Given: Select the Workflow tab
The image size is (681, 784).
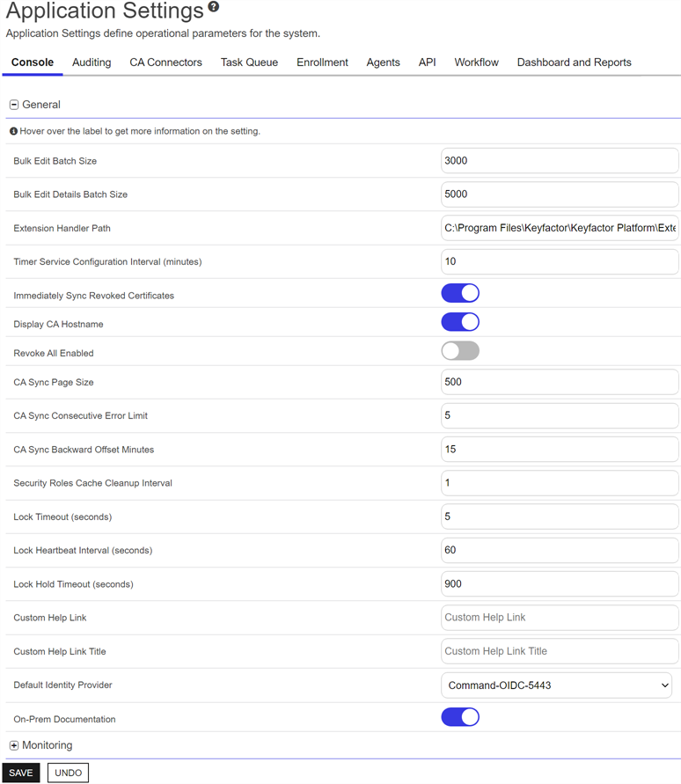Looking at the screenshot, I should click(476, 62).
